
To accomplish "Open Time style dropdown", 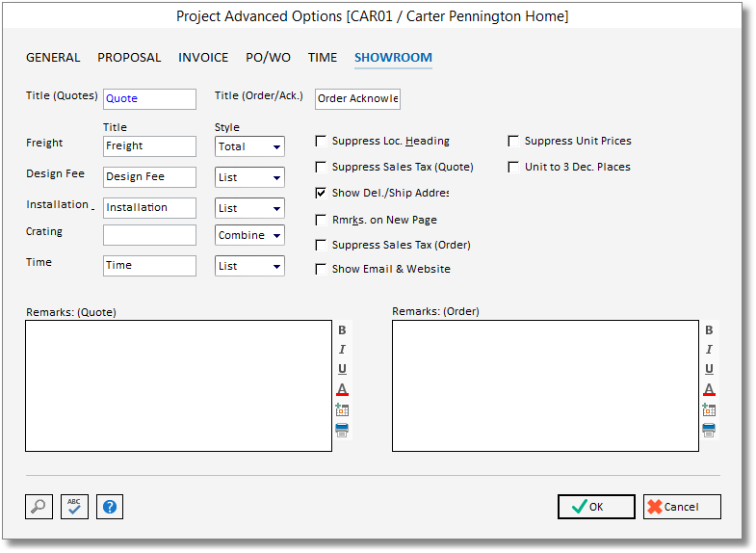I will pos(249,266).
